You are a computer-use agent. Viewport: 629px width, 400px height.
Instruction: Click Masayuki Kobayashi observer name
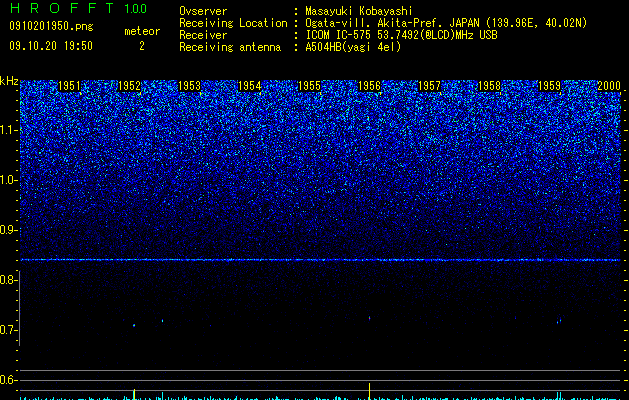pyautogui.click(x=359, y=11)
